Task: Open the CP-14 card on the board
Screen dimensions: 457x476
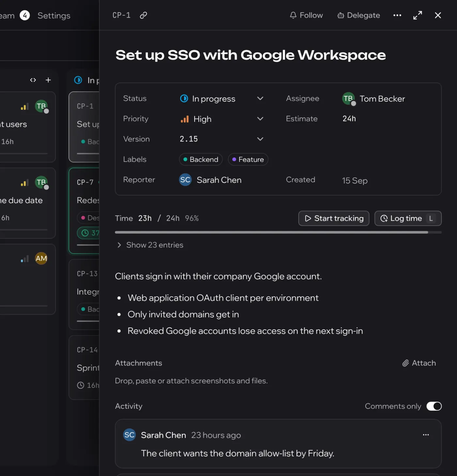Action: pos(84,367)
